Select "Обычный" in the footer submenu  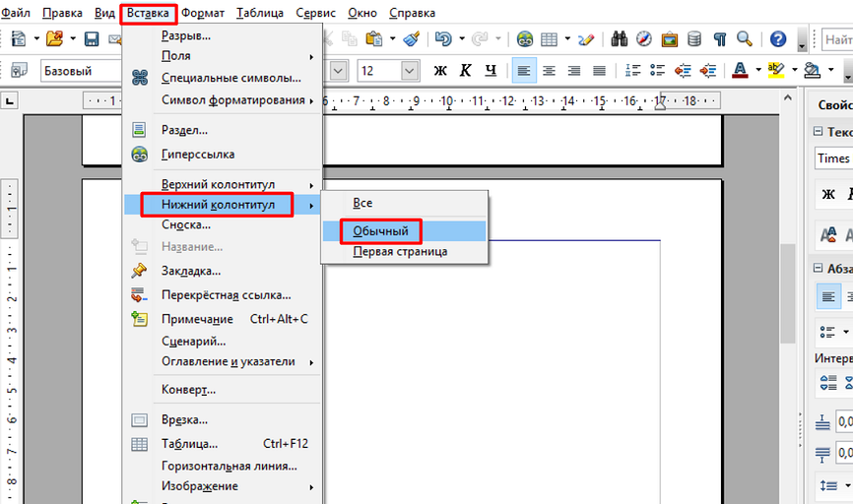(380, 230)
